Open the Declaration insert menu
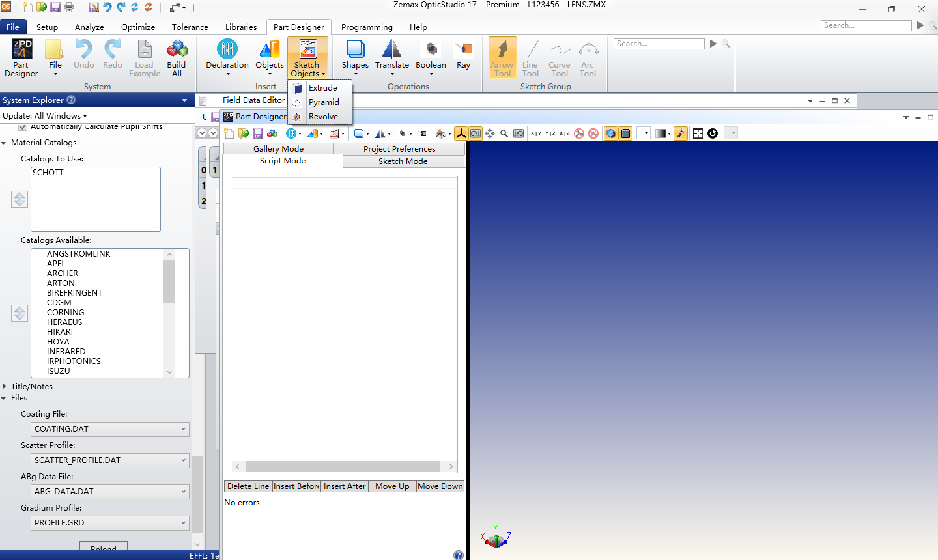This screenshot has height=560, width=938. [x=227, y=58]
